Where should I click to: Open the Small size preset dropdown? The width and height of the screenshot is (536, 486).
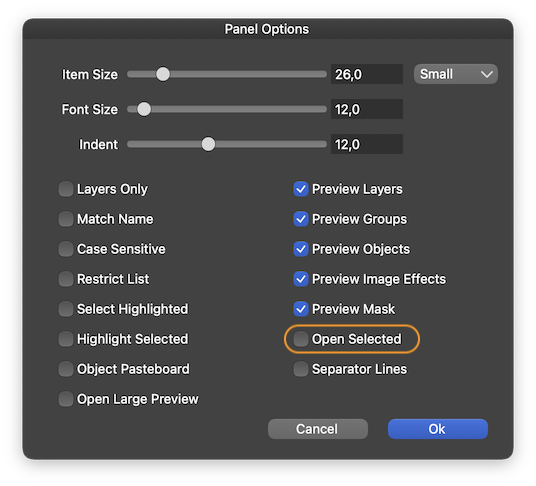click(x=456, y=74)
